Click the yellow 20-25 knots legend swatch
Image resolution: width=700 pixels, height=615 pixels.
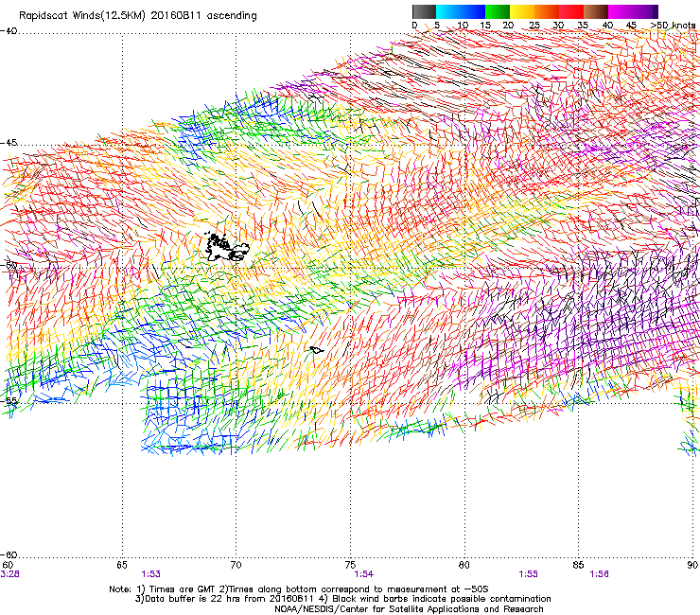[x=522, y=11]
